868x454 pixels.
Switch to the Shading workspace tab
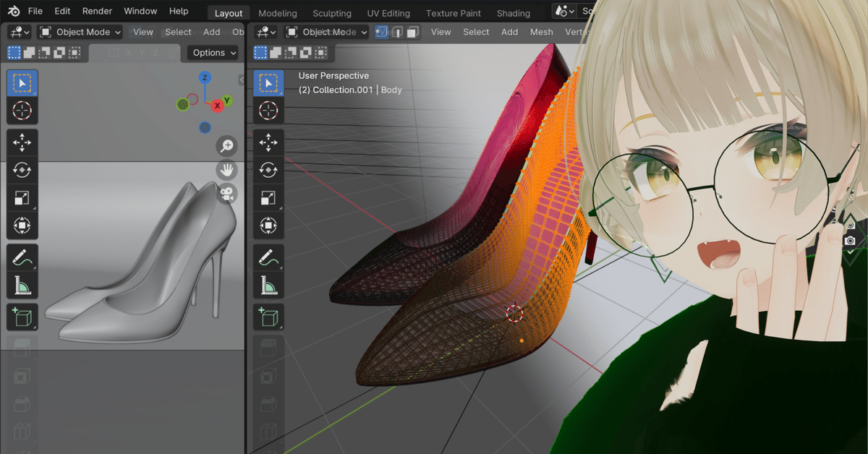pyautogui.click(x=514, y=13)
